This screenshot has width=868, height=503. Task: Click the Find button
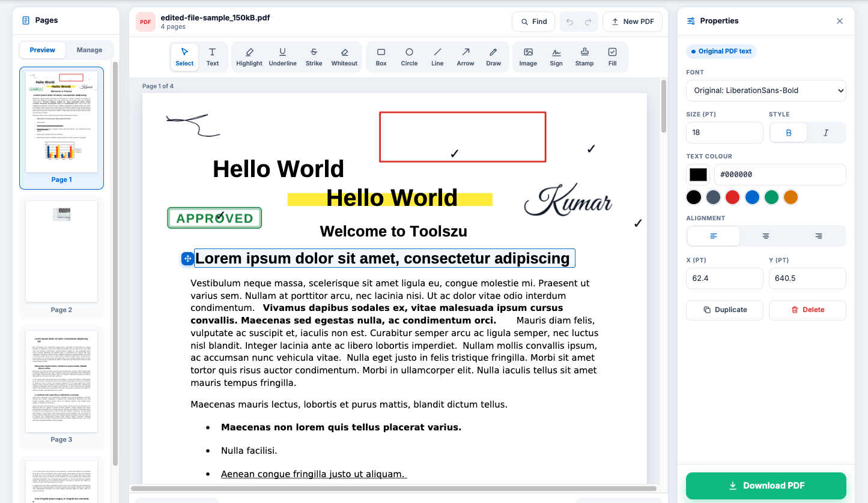[x=533, y=22]
